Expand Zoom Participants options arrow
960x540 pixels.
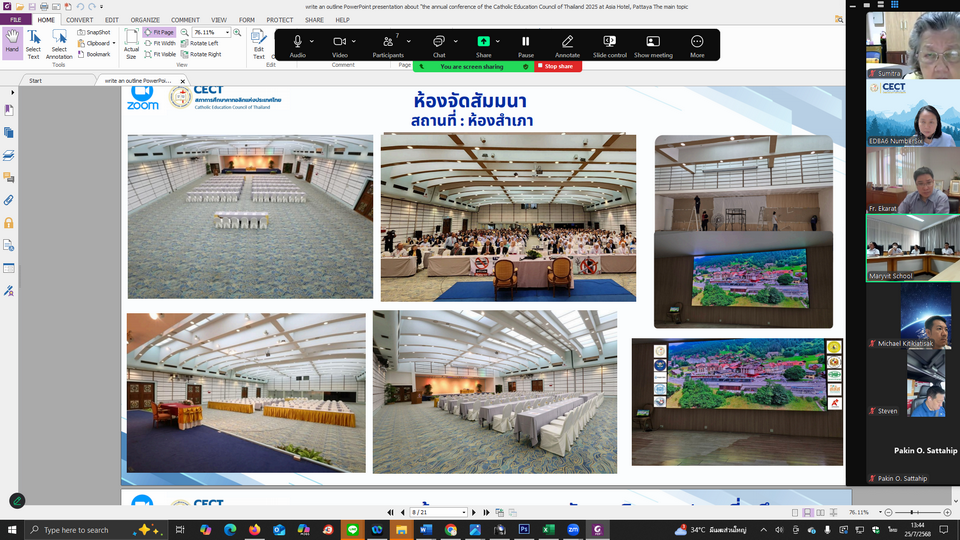[x=408, y=41]
